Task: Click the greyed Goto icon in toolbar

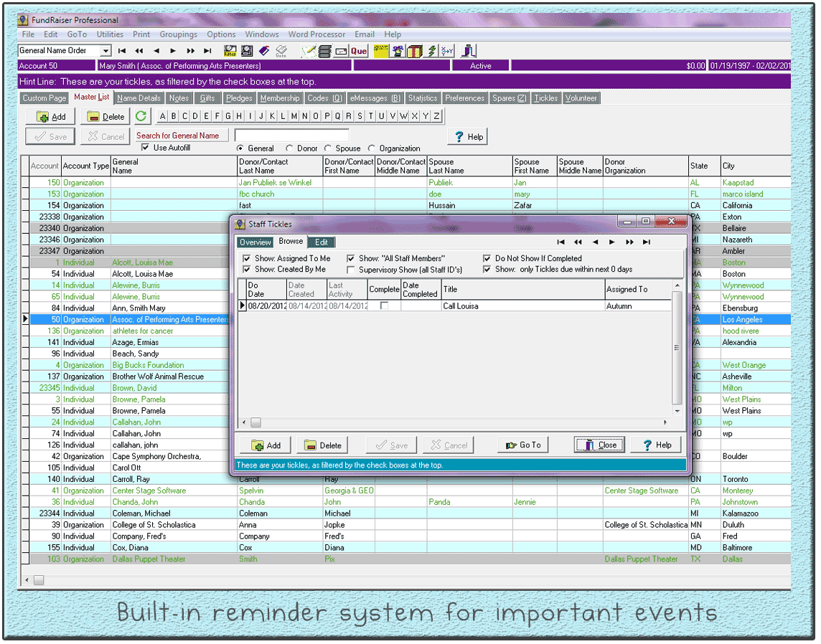Action: (x=282, y=51)
